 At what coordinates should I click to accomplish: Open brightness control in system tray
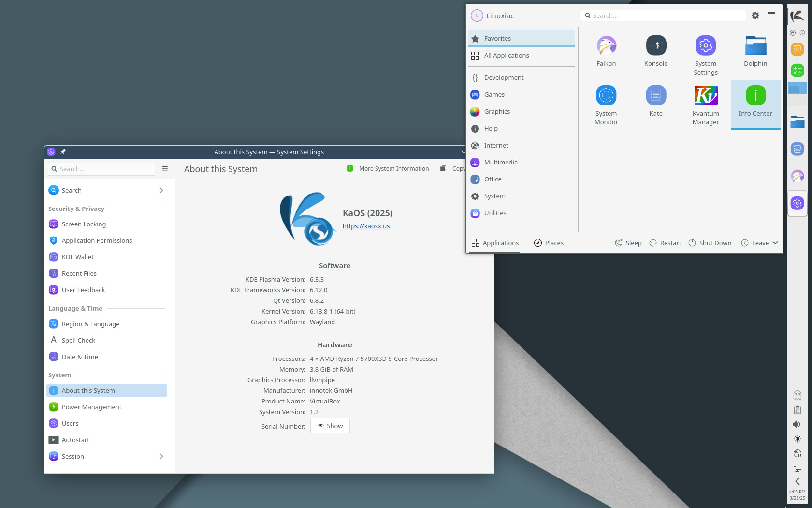click(x=797, y=439)
